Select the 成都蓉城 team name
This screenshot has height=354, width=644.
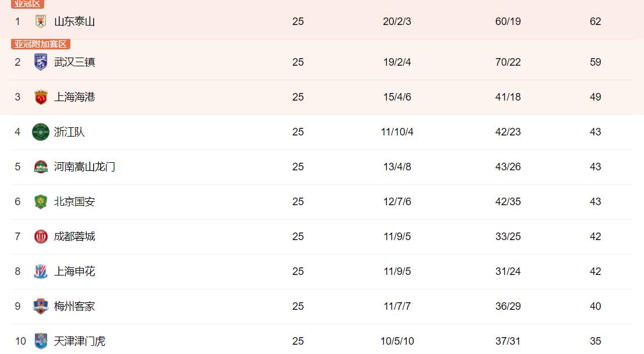[x=74, y=236]
